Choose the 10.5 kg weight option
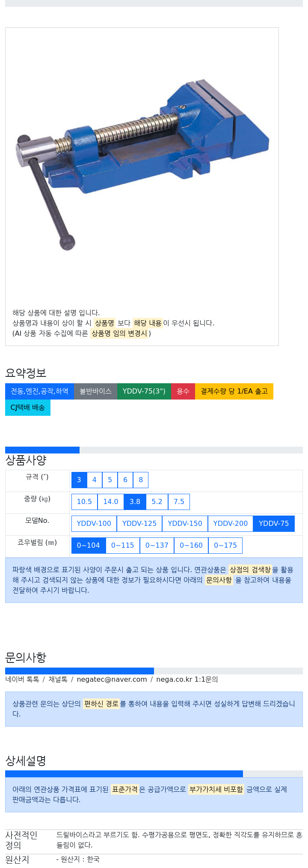The width and height of the screenshot is (308, 868). coord(84,502)
